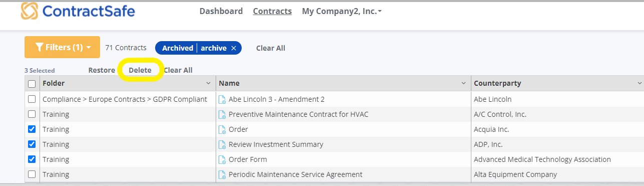Click the file icon next to Order
Image resolution: width=644 pixels, height=186 pixels.
222,129
